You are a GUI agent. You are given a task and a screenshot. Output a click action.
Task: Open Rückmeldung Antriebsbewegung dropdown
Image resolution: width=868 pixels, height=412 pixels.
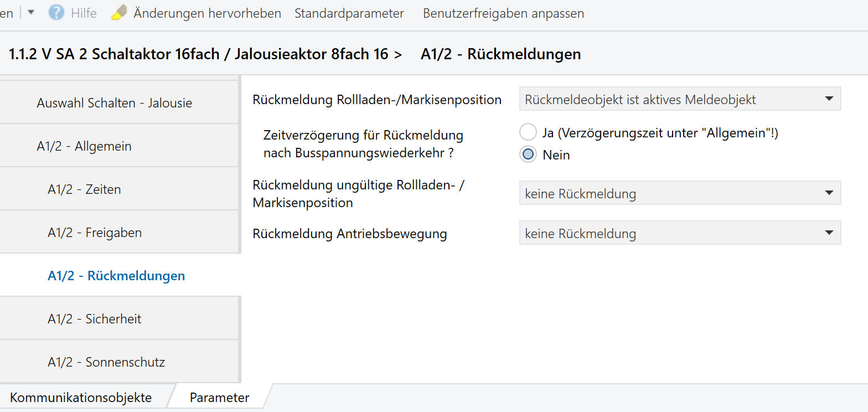pos(680,234)
